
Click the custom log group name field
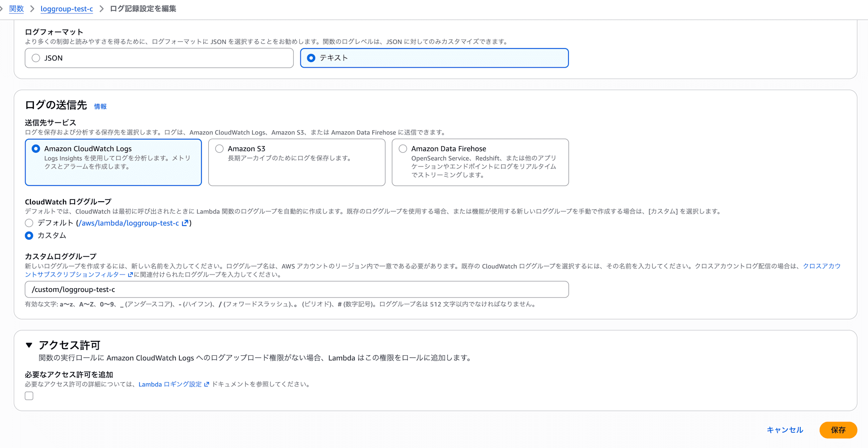[x=297, y=289]
